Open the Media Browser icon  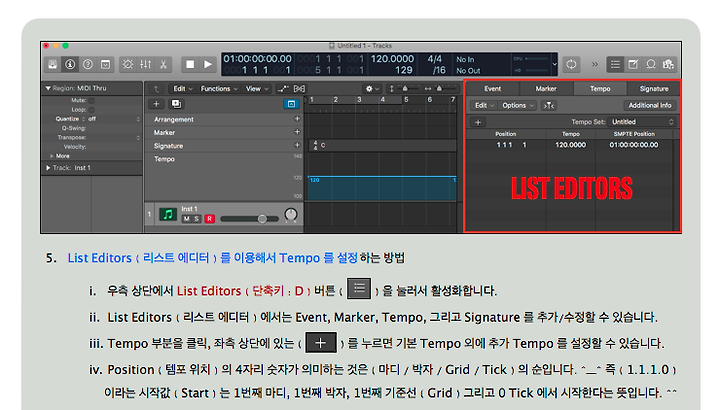click(x=668, y=64)
